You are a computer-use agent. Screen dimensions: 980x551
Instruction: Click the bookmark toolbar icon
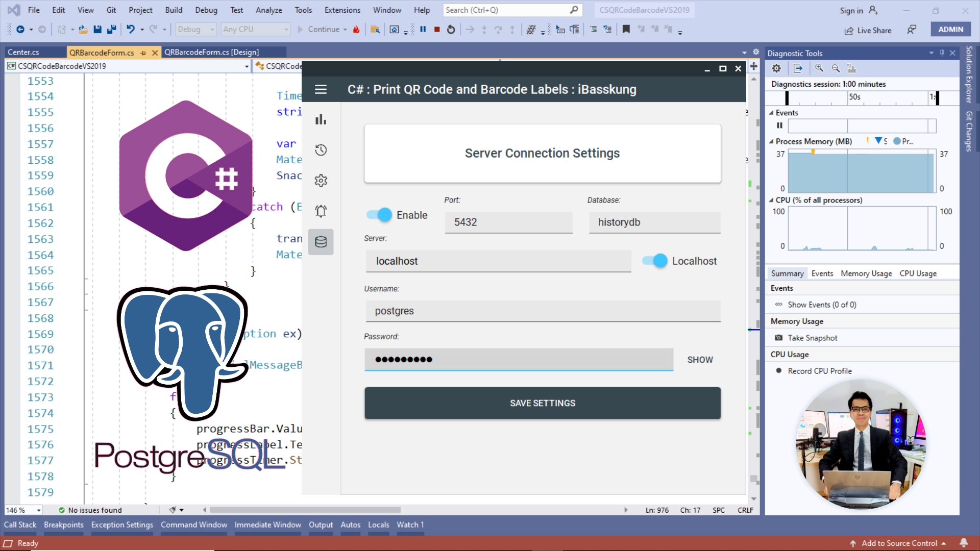pos(626,30)
